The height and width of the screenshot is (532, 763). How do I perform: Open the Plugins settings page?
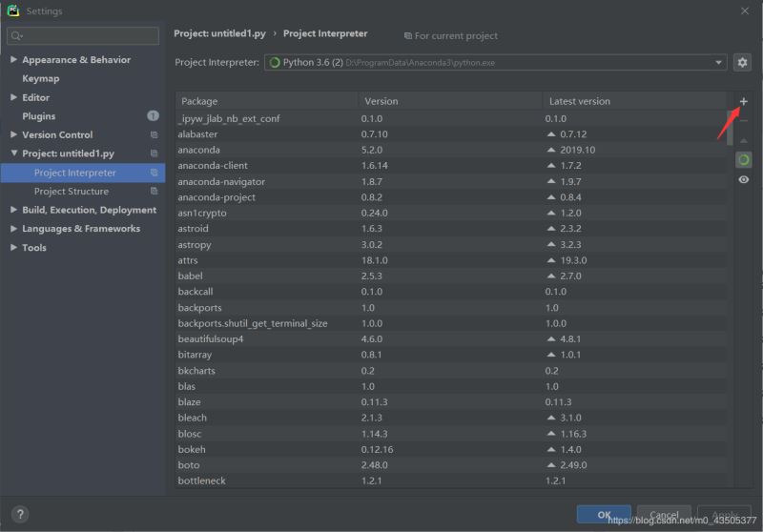[38, 116]
